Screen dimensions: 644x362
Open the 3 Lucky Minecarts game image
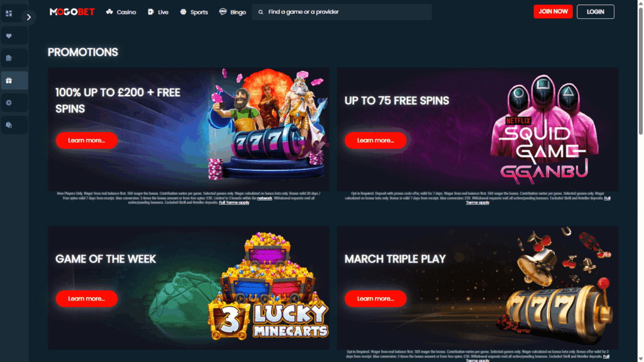[268, 287]
